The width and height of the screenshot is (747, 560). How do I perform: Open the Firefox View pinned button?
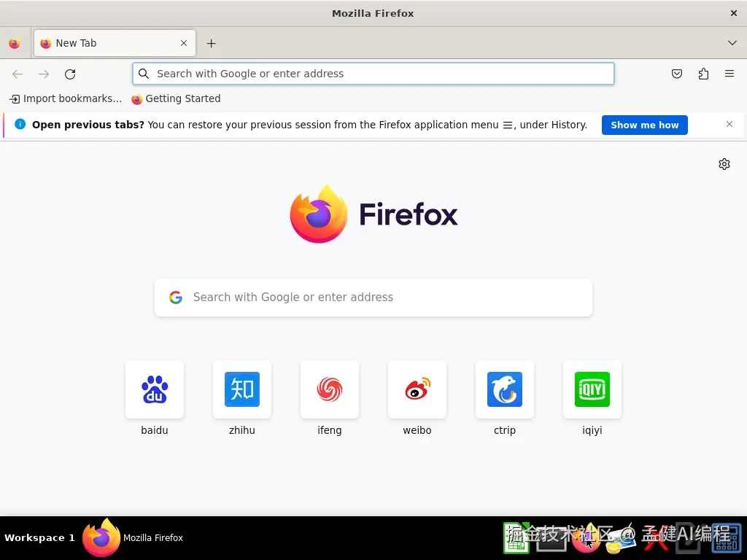coord(15,43)
